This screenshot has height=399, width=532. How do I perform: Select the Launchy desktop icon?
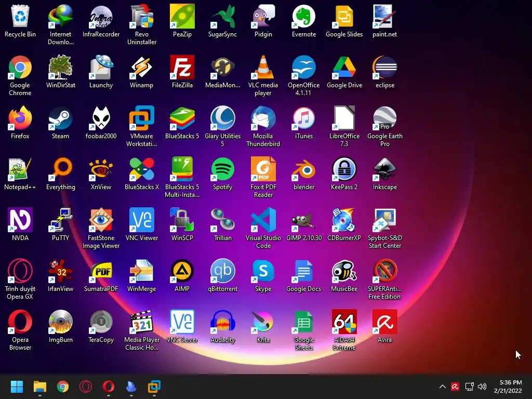101,67
